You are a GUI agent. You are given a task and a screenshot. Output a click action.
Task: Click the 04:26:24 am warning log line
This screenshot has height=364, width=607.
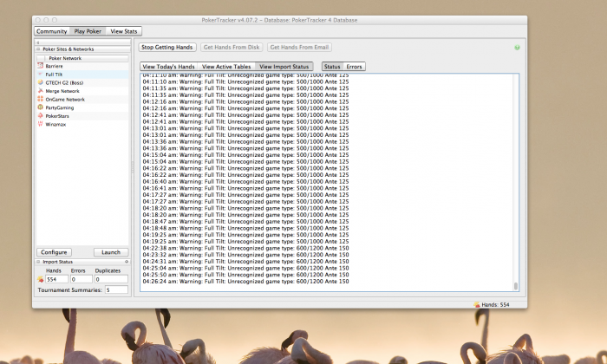(245, 281)
